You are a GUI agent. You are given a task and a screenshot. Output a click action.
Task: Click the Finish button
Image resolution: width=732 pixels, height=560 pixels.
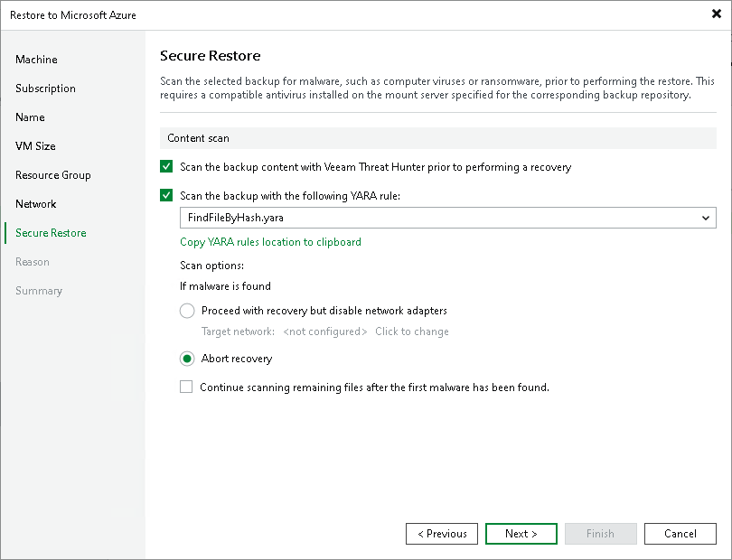(600, 534)
